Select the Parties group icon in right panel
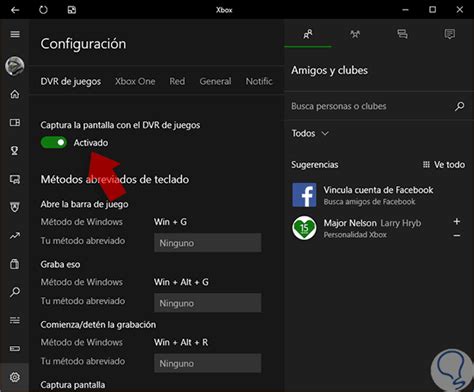Image resolution: width=474 pixels, height=392 pixels. tap(355, 34)
